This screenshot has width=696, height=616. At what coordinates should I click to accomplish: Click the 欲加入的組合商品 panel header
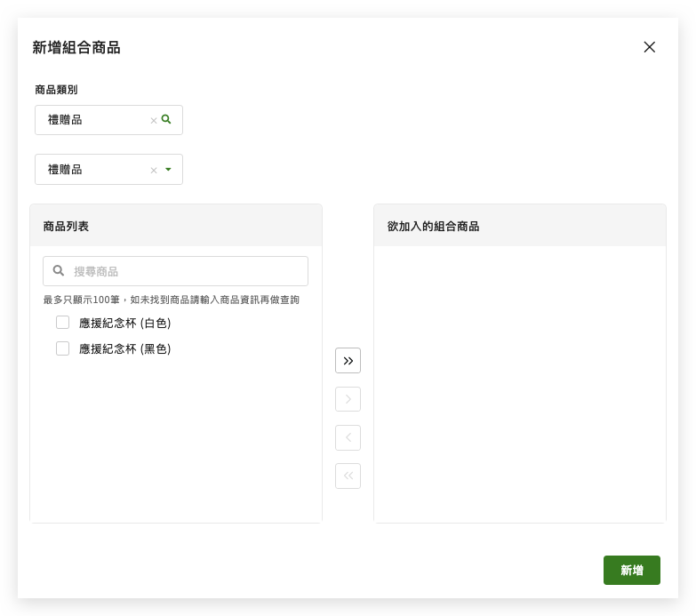pyautogui.click(x=520, y=226)
